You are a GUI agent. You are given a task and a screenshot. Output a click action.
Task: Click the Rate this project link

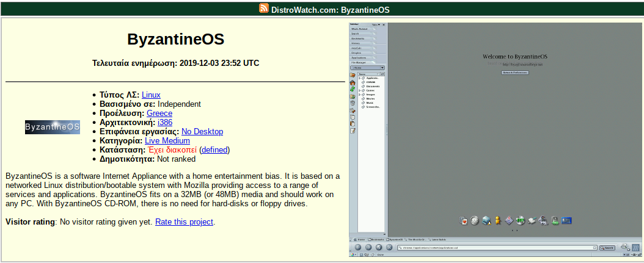tap(184, 222)
